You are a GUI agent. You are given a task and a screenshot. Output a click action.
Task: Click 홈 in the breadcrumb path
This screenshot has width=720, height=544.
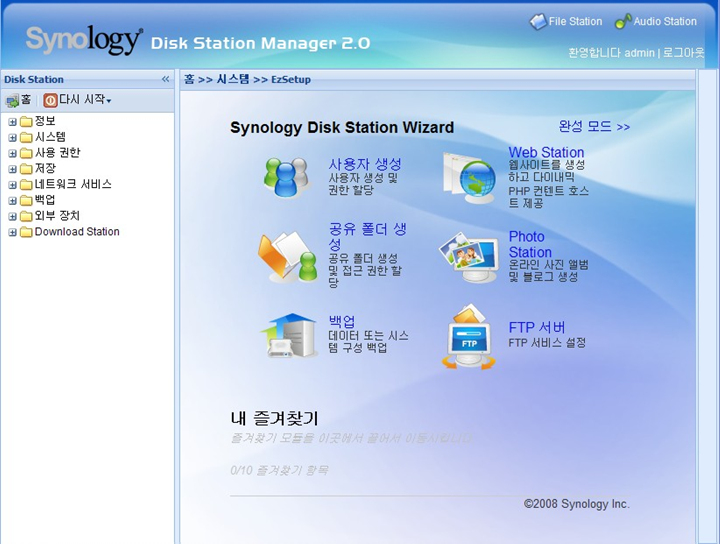pos(189,79)
